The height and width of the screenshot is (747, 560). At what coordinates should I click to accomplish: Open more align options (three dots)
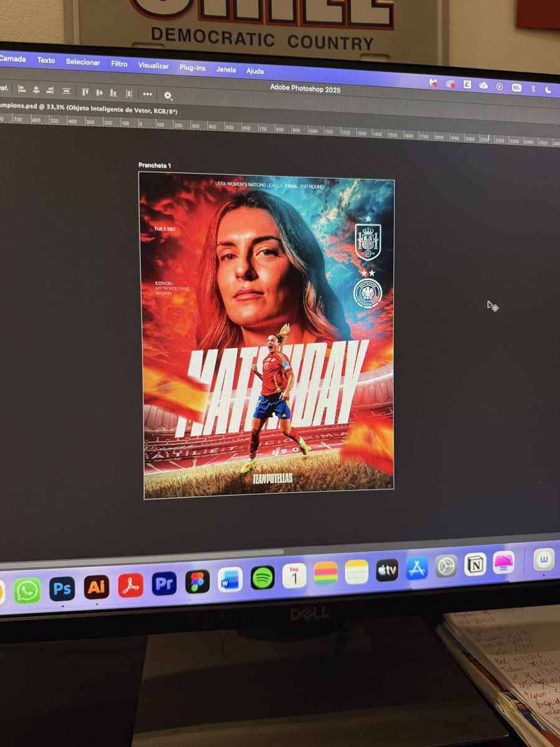(147, 94)
